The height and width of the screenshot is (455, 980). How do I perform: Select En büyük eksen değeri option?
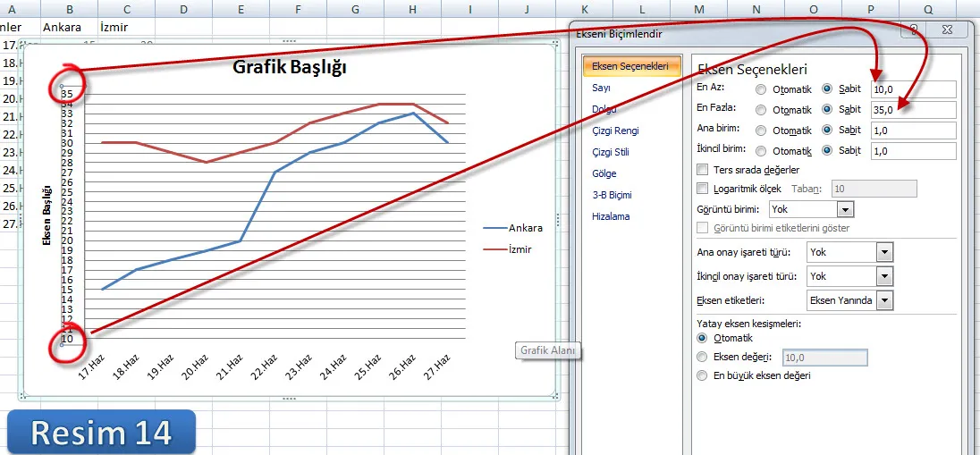point(702,376)
